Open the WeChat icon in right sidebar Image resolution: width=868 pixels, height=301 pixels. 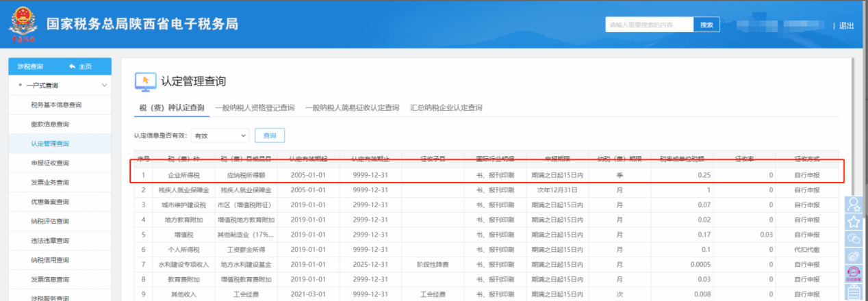click(853, 238)
